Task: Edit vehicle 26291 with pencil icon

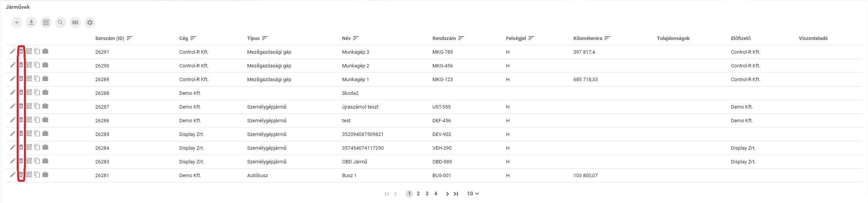Action: pyautogui.click(x=13, y=51)
